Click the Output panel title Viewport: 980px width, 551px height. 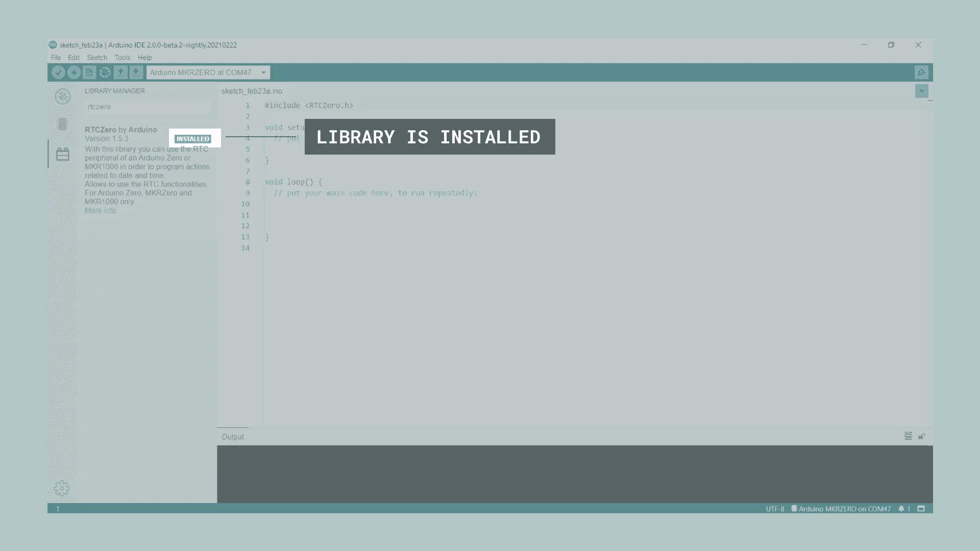point(233,437)
